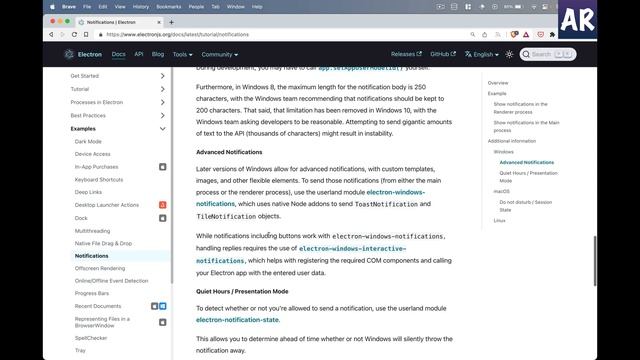This screenshot has height=360, width=640.
Task: Click the Wi-Fi icon in menu bar
Action: click(534, 7)
